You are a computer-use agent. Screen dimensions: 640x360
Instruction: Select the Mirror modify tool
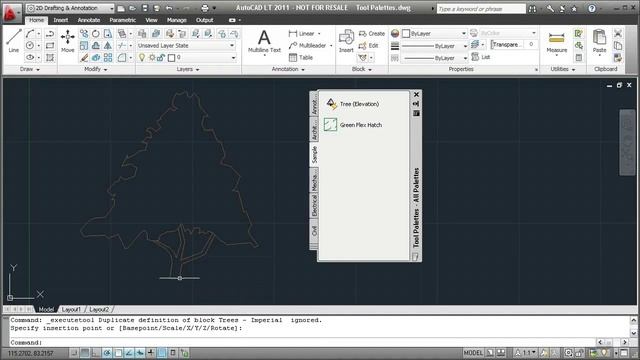[107, 45]
